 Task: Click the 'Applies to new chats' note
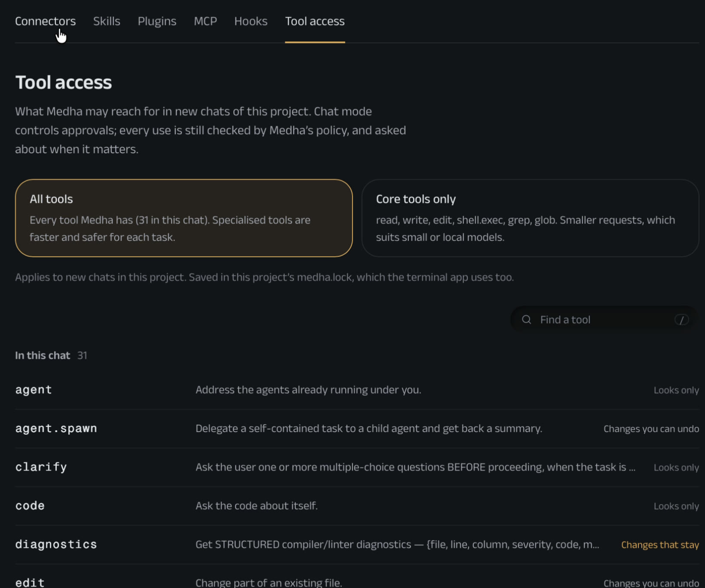(x=264, y=277)
